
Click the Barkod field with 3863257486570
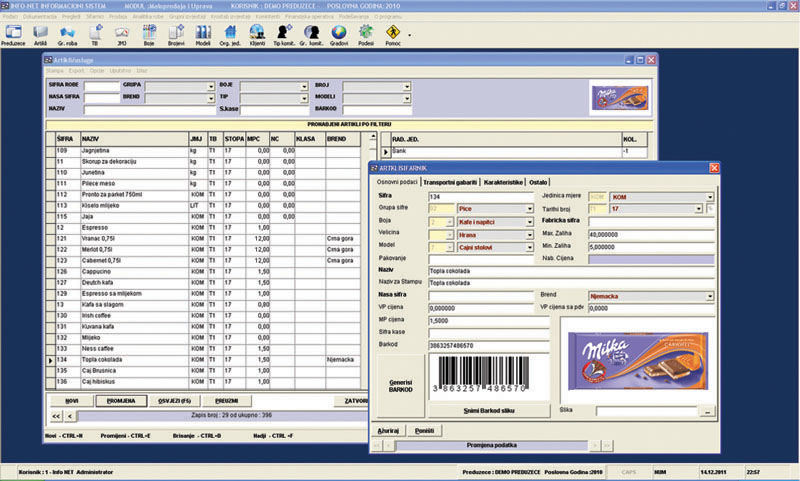(489, 346)
